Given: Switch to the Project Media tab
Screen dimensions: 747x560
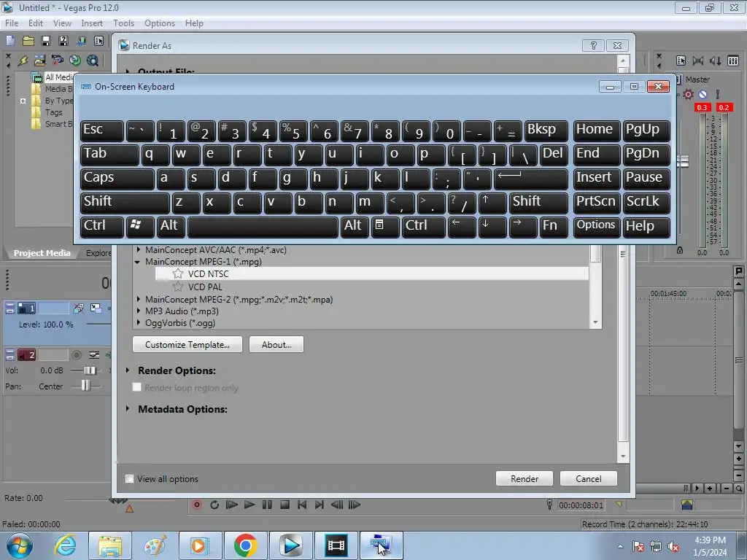Looking at the screenshot, I should coord(42,253).
